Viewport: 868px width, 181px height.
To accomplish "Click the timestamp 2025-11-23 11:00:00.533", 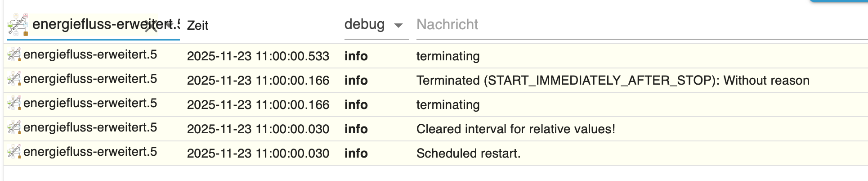I will [258, 56].
